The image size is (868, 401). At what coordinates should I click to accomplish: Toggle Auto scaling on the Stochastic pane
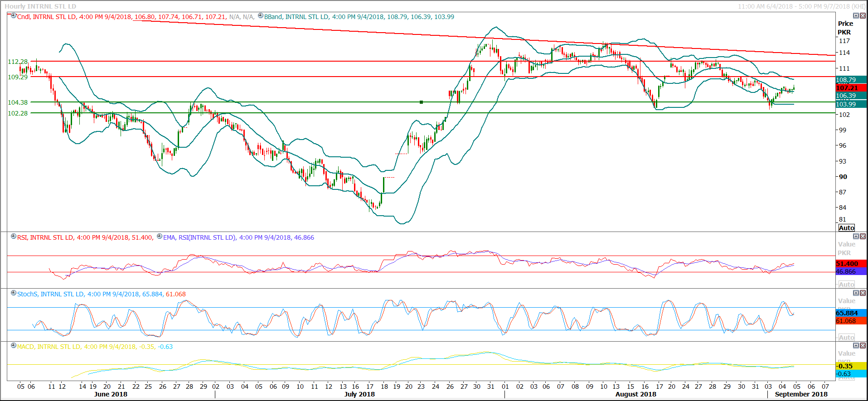[846, 338]
